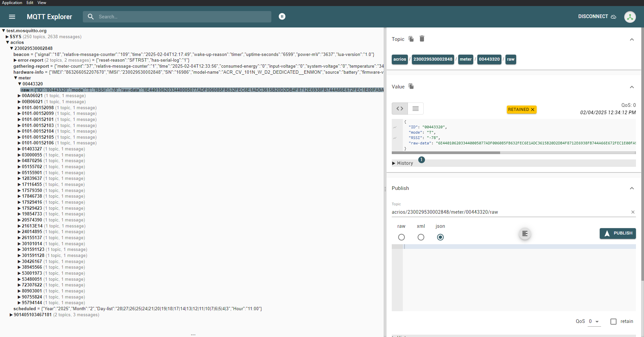Select the xml payload format
Image resolution: width=644 pixels, height=337 pixels.
[421, 237]
